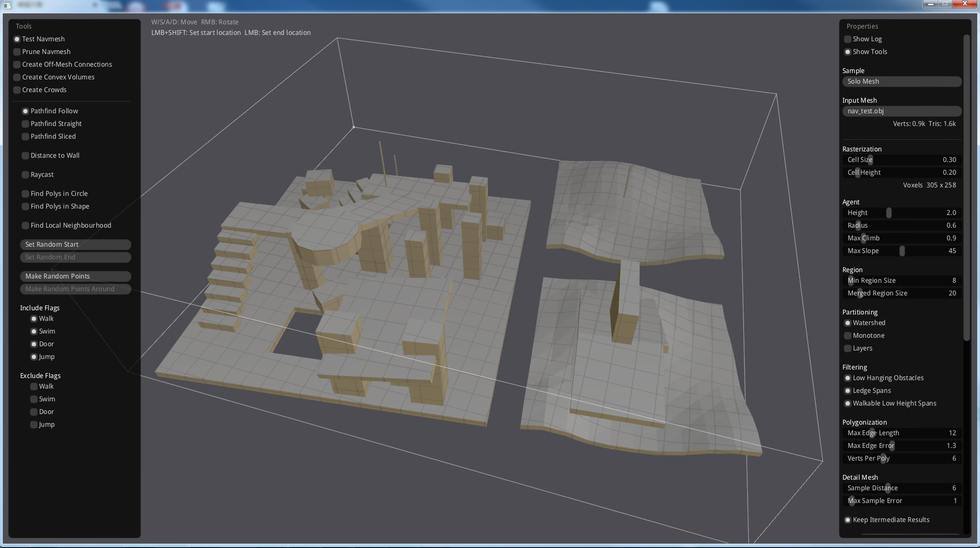The width and height of the screenshot is (980, 548).
Task: Click the Agent Height slider
Action: (x=901, y=213)
